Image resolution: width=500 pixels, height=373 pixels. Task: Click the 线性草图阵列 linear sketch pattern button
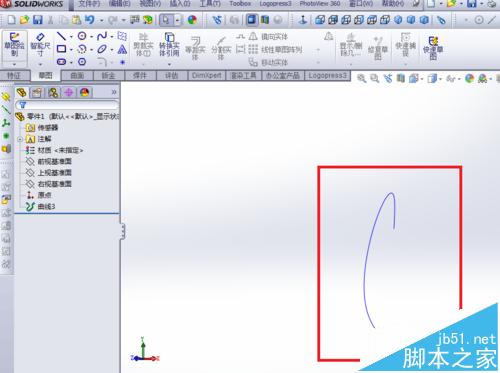(x=275, y=50)
